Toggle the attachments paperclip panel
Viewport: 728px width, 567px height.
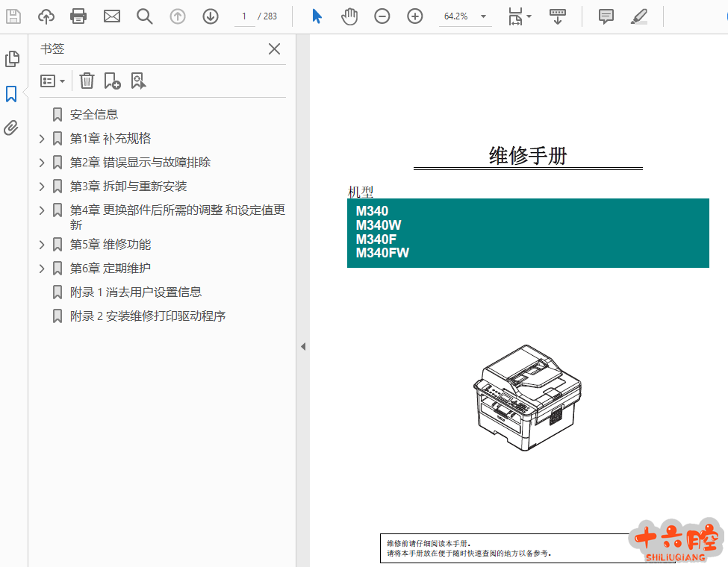(11, 128)
